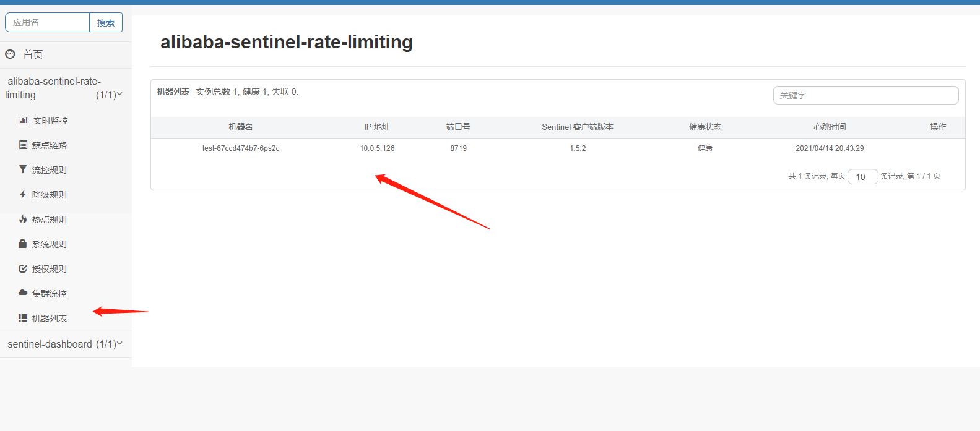Click the 健康状态 column header

coord(705,127)
